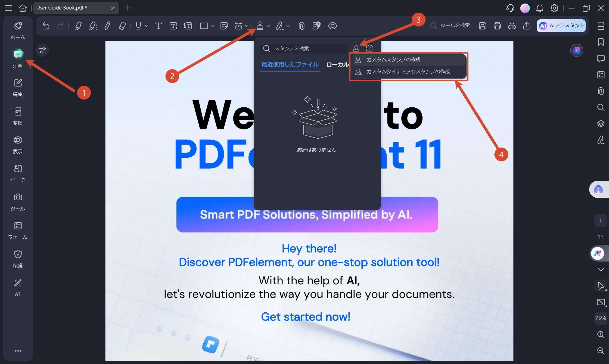The height and width of the screenshot is (364, 609).
Task: Open the 保護 (Protect) sidebar section
Action: coord(18,259)
